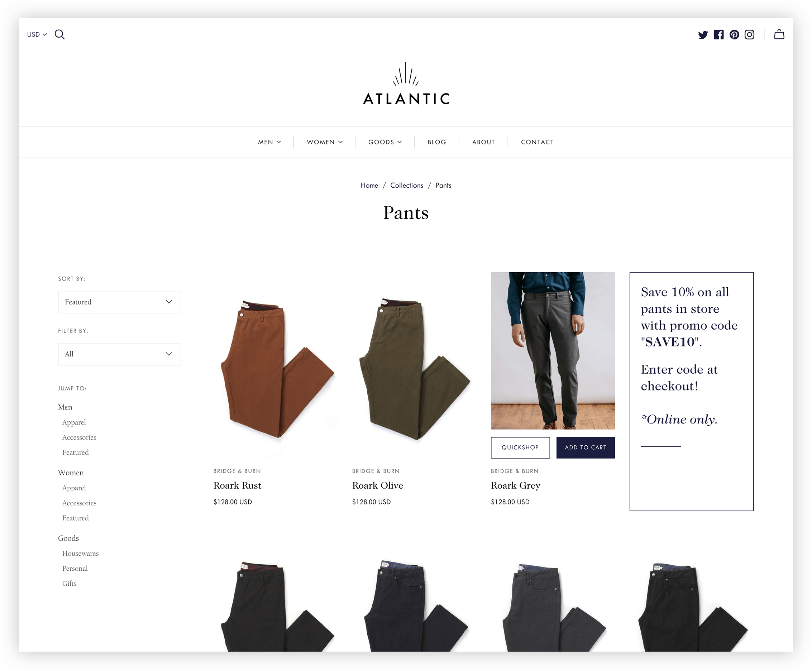The width and height of the screenshot is (812, 671).
Task: Click Quickshop for Roark Grey
Action: coord(521,447)
